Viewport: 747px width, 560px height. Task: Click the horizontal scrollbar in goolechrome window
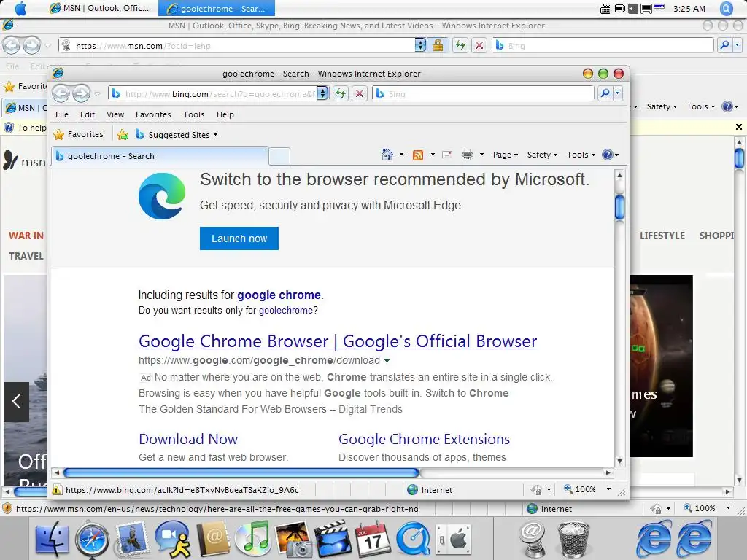point(241,472)
